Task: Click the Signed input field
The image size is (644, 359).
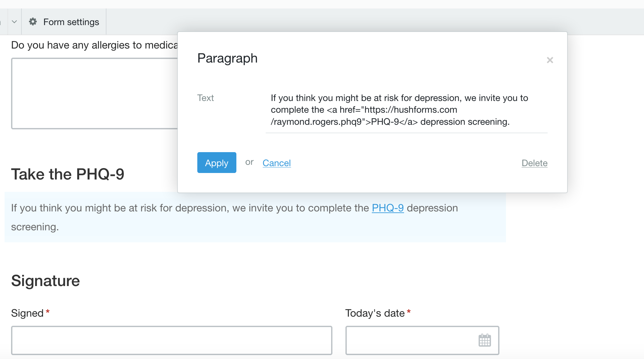Action: coord(172,340)
